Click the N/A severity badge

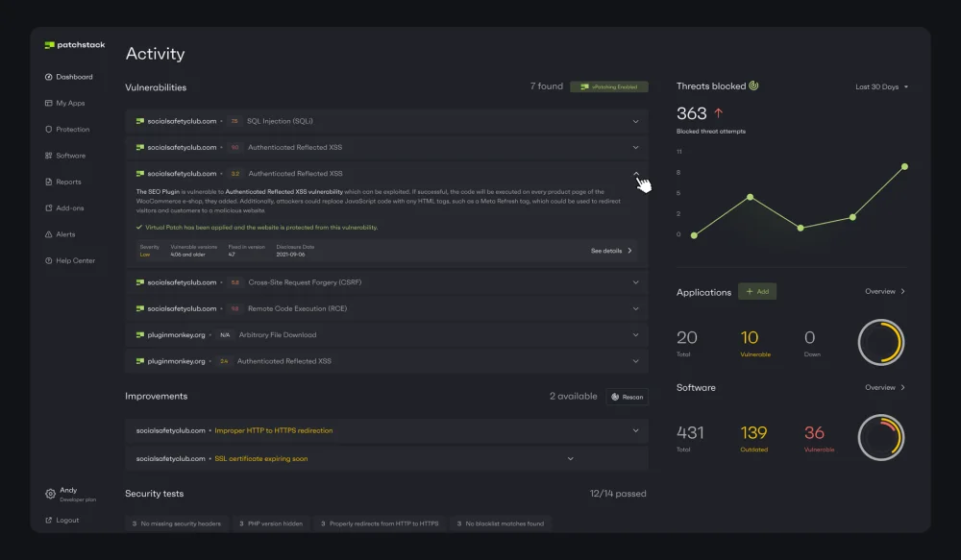[x=225, y=335]
